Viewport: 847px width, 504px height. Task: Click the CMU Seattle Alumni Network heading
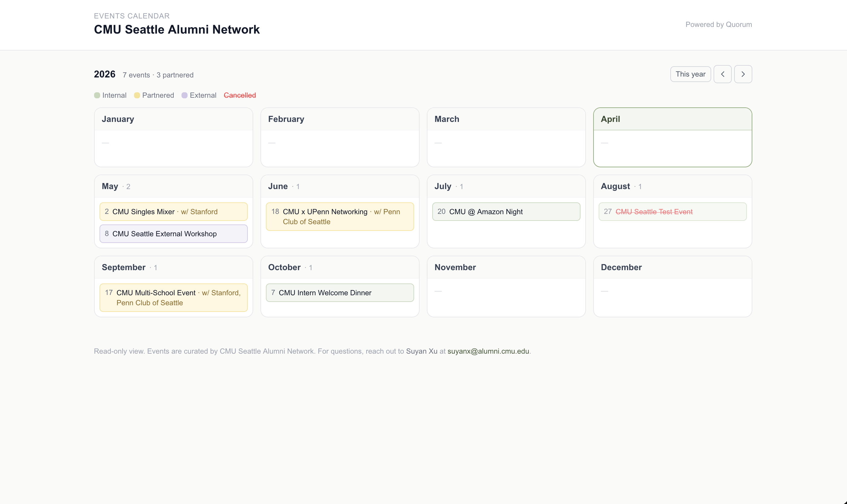(177, 30)
